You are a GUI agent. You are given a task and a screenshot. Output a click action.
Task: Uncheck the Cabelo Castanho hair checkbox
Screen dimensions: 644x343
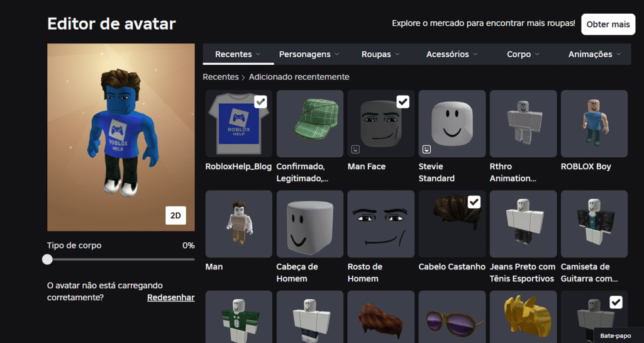click(x=474, y=202)
